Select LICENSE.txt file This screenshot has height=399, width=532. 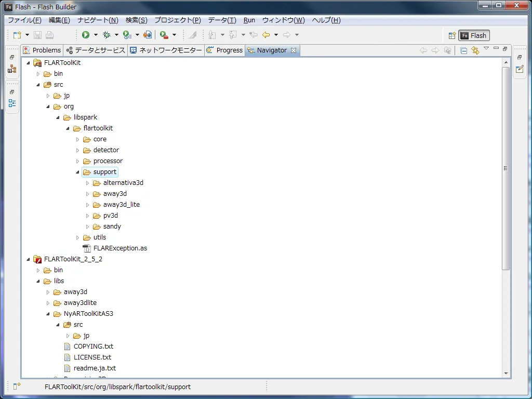pyautogui.click(x=87, y=357)
